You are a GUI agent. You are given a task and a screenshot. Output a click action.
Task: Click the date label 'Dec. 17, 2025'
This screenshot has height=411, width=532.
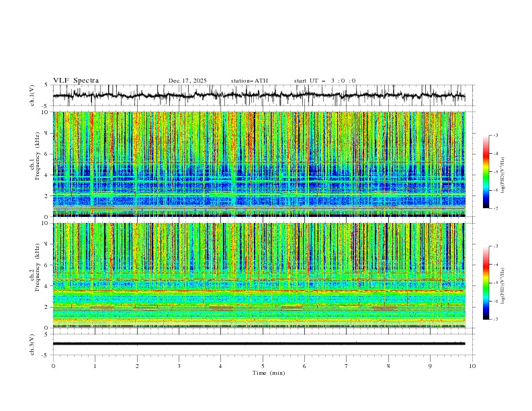[187, 81]
